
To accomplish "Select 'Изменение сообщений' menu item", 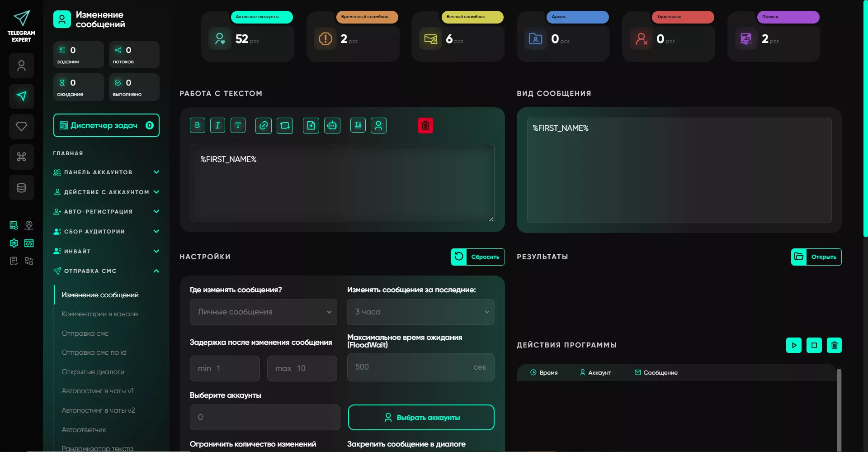I will tap(100, 295).
